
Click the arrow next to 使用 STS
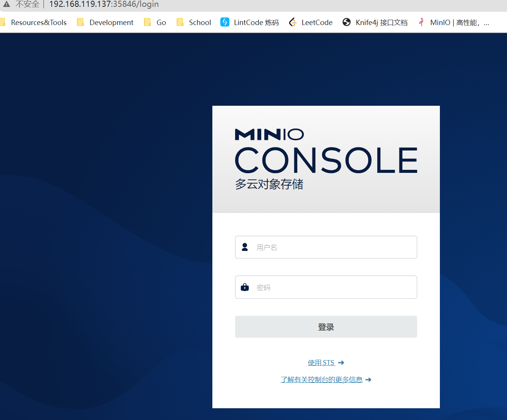(x=341, y=363)
